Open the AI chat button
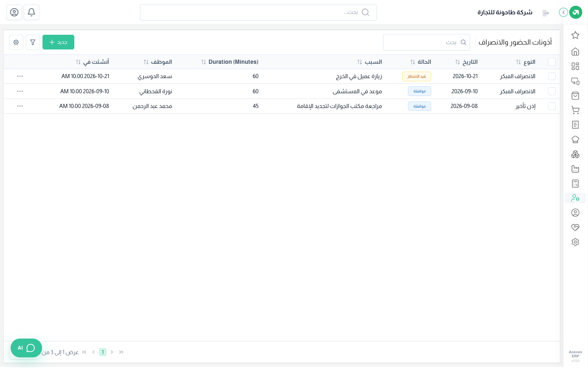This screenshot has width=588, height=368. 26,348
